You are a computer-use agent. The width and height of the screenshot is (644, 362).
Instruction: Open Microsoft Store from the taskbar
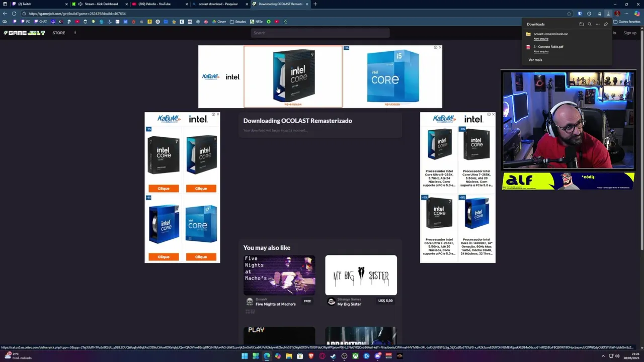click(300, 356)
